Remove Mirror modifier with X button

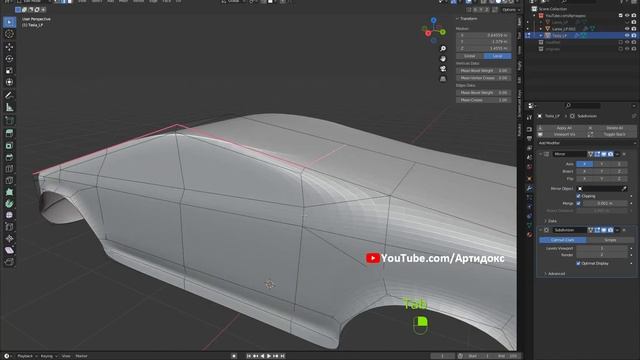624,154
